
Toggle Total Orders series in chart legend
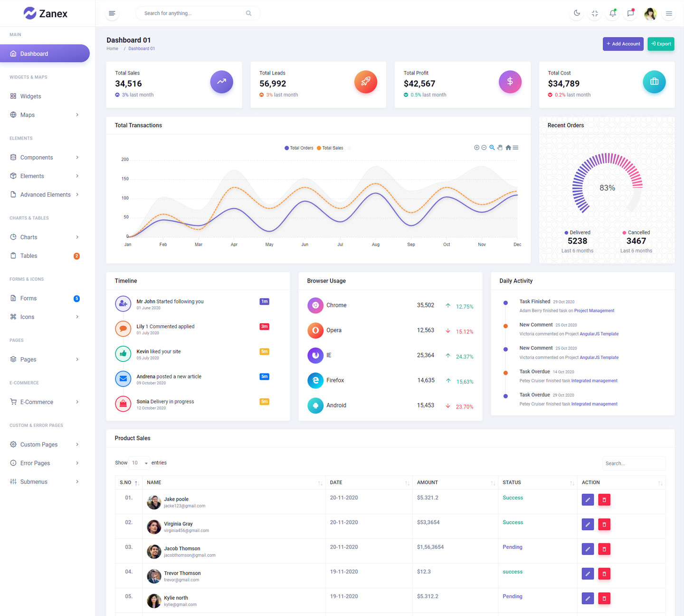pos(299,148)
